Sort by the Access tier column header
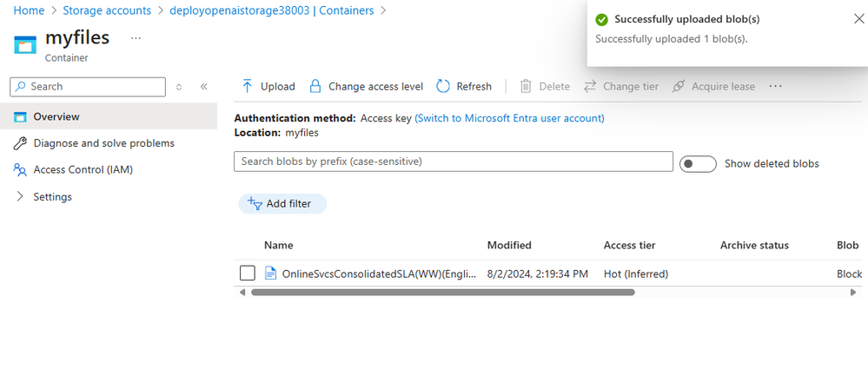This screenshot has width=868, height=369. coord(629,245)
